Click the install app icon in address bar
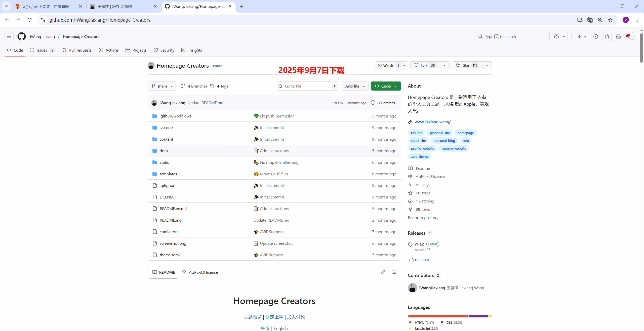This screenshot has width=644, height=331. click(580, 20)
